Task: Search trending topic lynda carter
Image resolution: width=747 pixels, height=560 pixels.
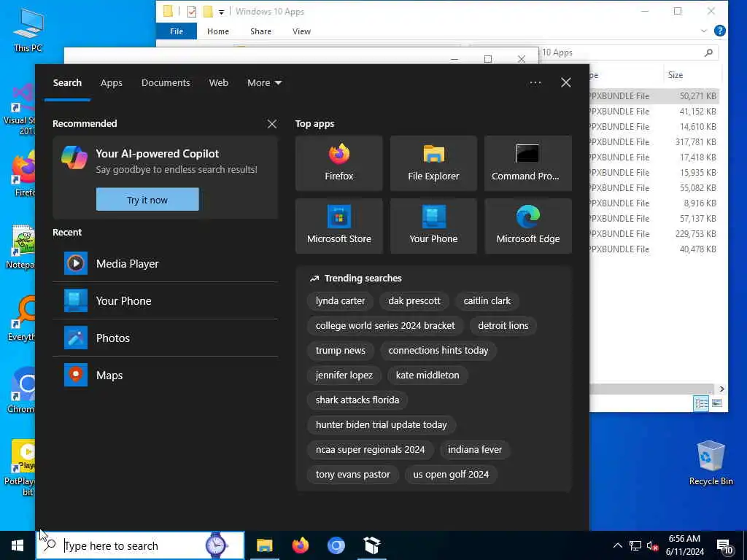Action: (340, 301)
